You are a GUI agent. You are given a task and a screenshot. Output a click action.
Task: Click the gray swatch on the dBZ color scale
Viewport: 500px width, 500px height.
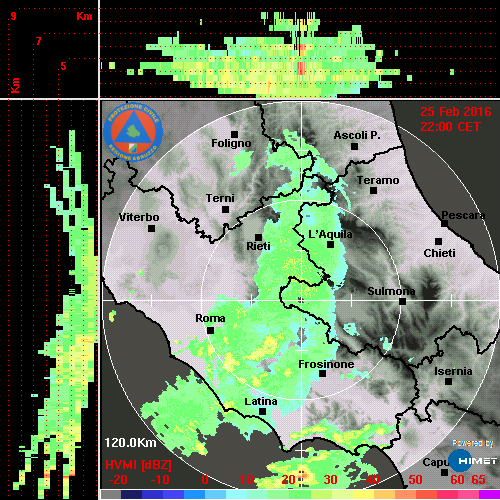111,495
